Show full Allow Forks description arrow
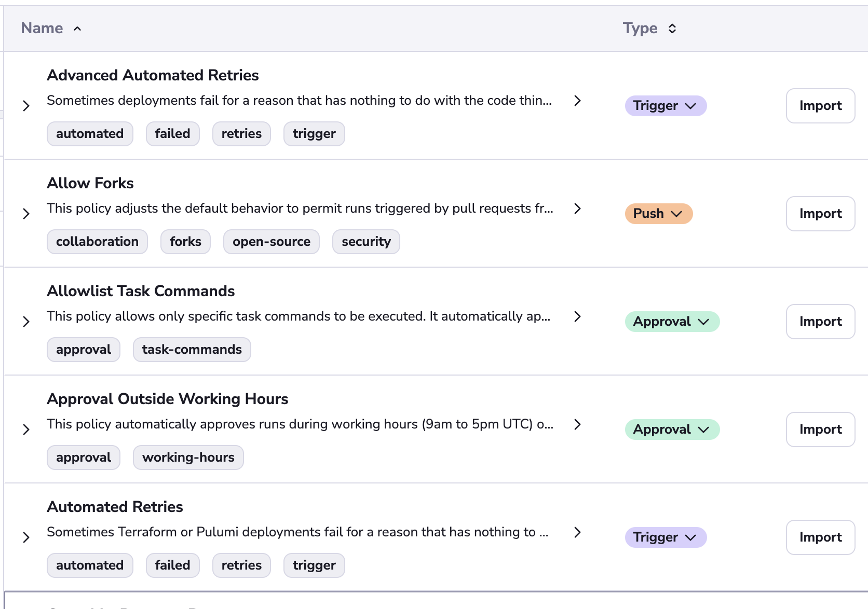Image resolution: width=868 pixels, height=609 pixels. (x=577, y=209)
